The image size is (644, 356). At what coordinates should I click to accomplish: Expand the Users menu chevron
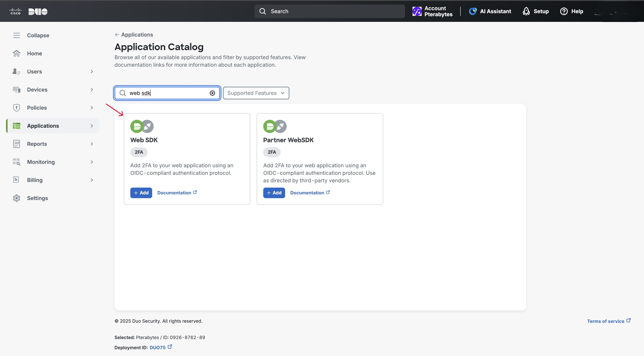coord(92,72)
